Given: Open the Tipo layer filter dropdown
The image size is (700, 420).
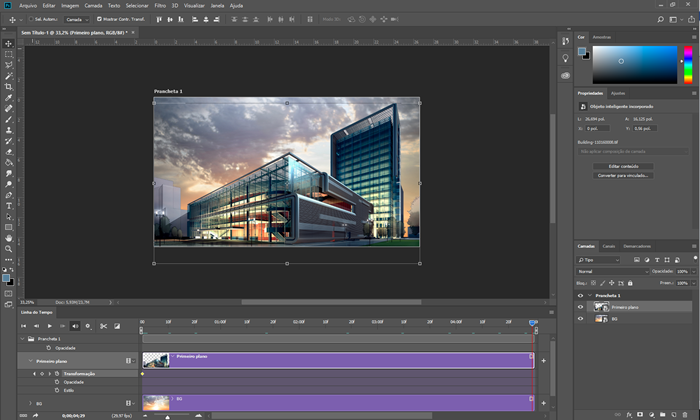Looking at the screenshot, I should pos(598,260).
